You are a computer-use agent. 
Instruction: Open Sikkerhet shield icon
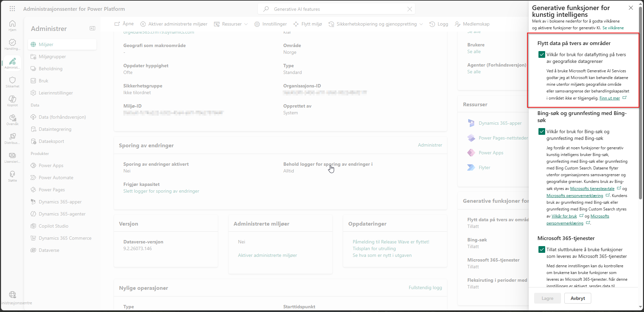[12, 82]
